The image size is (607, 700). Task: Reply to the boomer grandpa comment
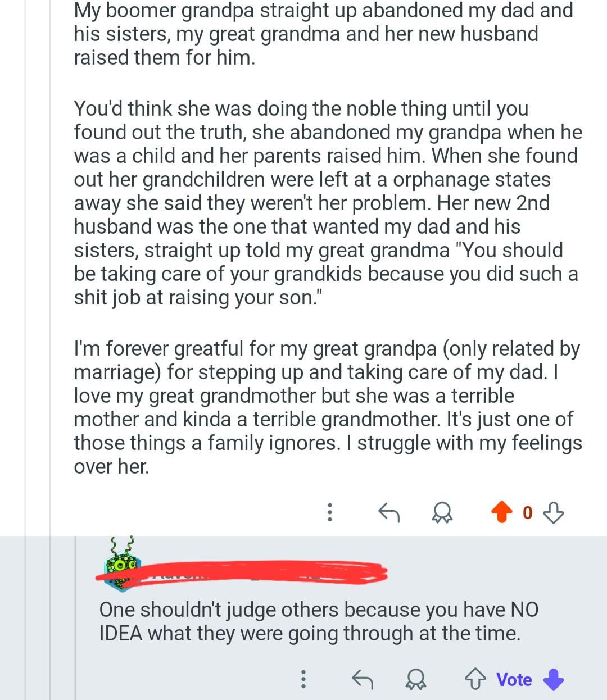(388, 512)
